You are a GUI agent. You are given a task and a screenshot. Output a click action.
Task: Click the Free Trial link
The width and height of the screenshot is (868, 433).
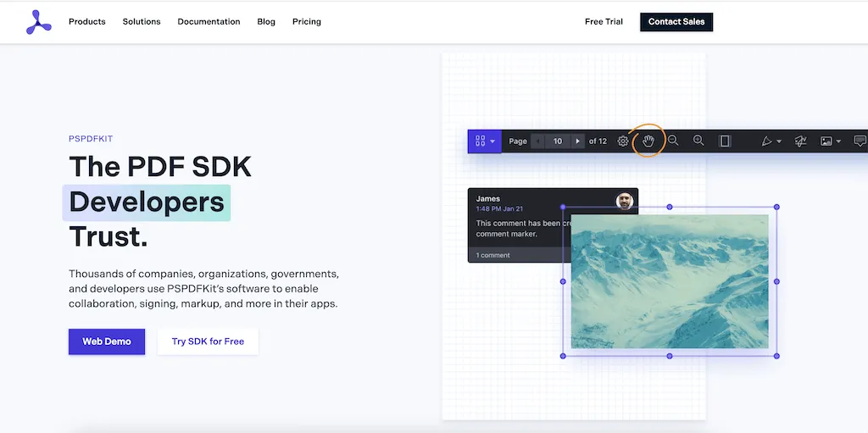point(604,21)
